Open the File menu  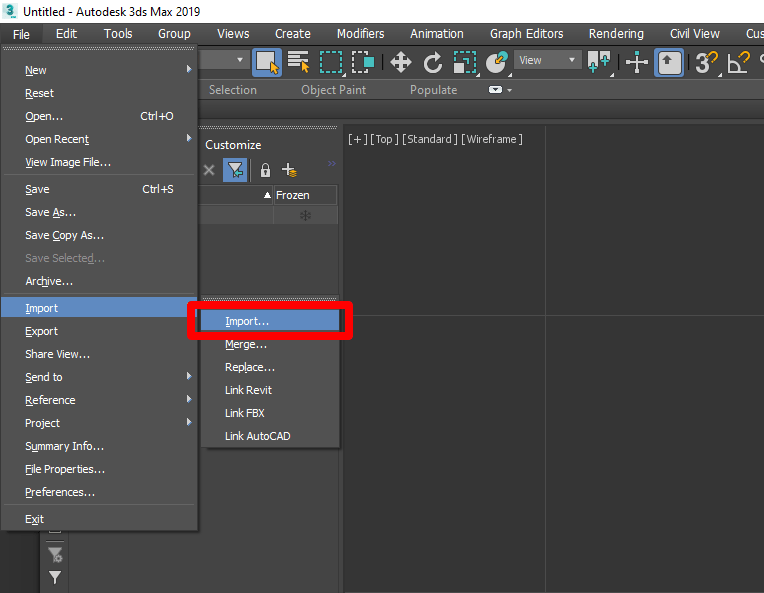(x=21, y=34)
